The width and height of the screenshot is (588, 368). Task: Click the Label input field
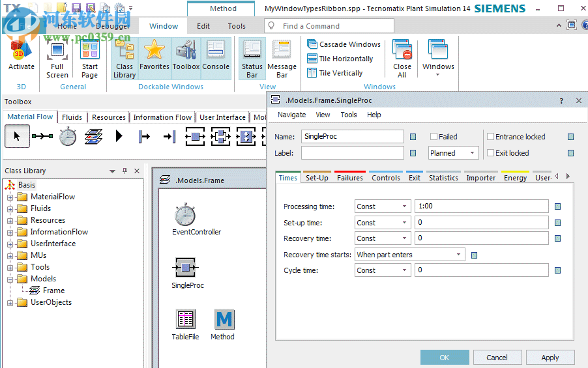pyautogui.click(x=352, y=152)
